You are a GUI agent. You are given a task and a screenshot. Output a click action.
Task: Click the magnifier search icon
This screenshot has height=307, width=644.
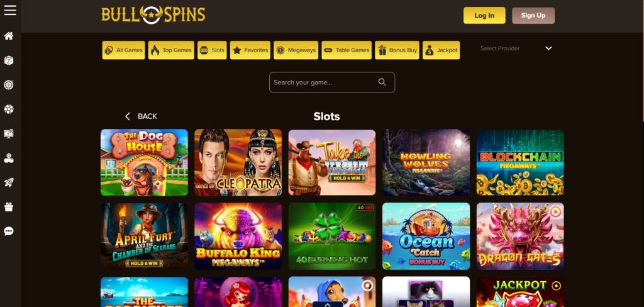[x=382, y=82]
